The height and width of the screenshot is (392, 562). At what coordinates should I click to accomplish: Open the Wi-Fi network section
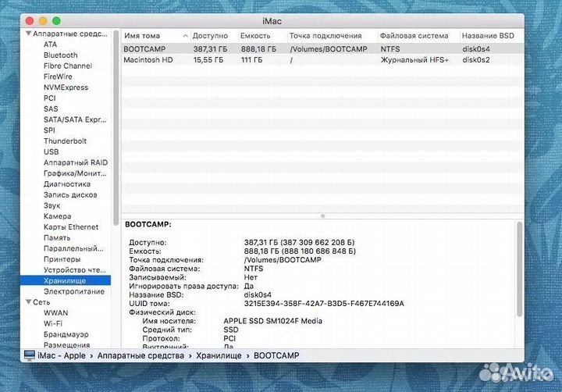click(x=53, y=324)
